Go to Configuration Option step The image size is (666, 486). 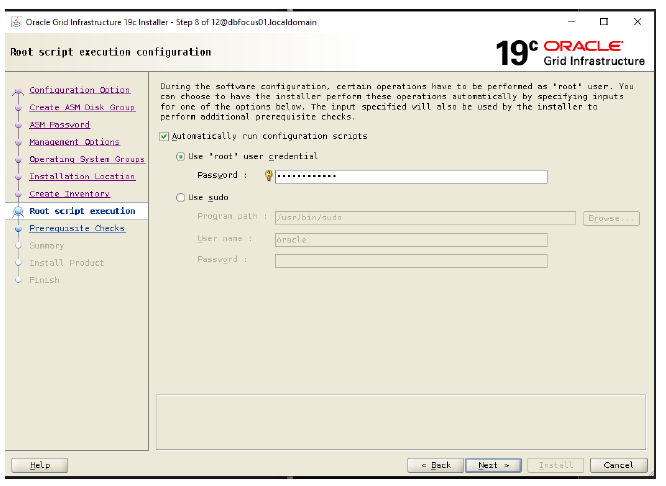80,90
